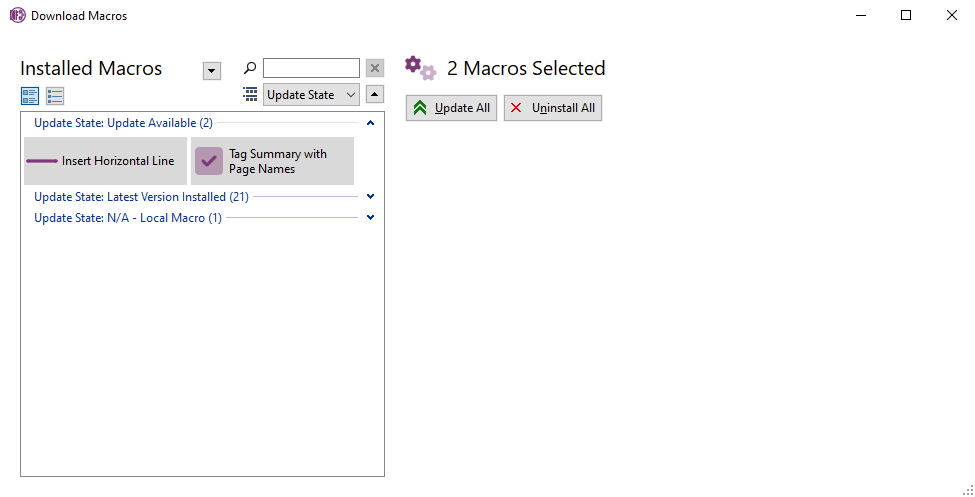
Task: Click the group-by grid icon
Action: click(x=250, y=94)
